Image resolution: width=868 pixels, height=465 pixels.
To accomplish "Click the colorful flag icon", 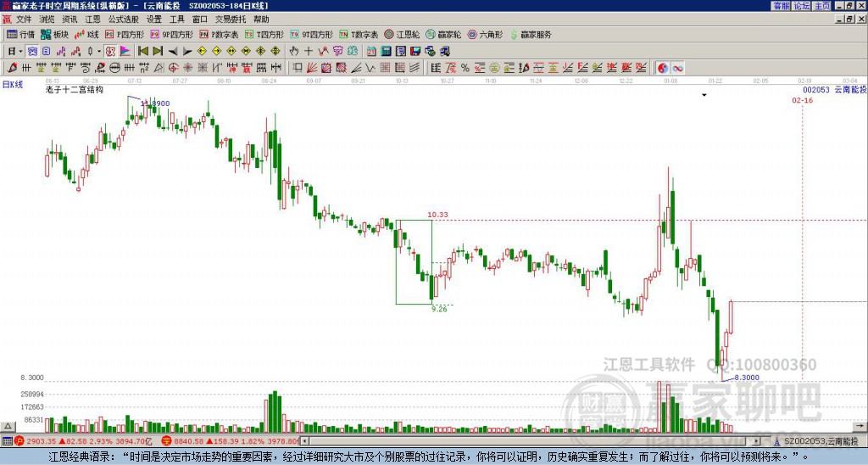I will [x=125, y=52].
